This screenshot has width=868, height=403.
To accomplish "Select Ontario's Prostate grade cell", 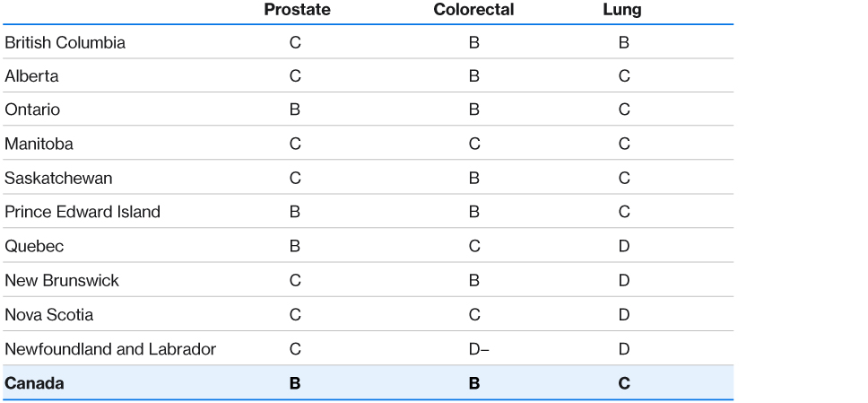I will (x=294, y=110).
